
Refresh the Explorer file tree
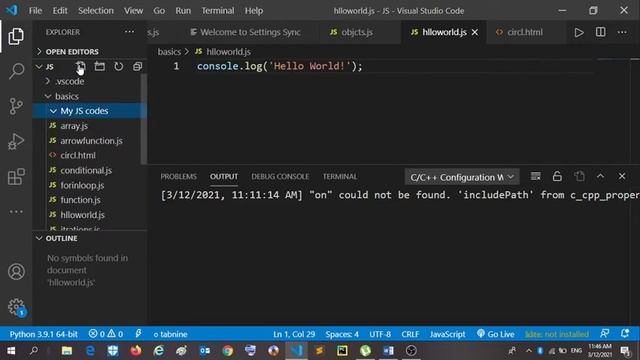click(x=118, y=66)
